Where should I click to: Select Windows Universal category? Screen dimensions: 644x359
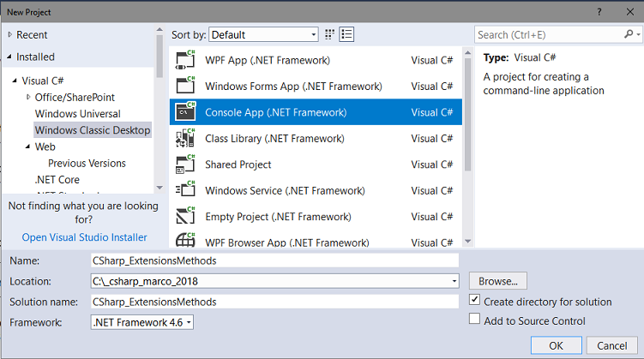pos(78,114)
